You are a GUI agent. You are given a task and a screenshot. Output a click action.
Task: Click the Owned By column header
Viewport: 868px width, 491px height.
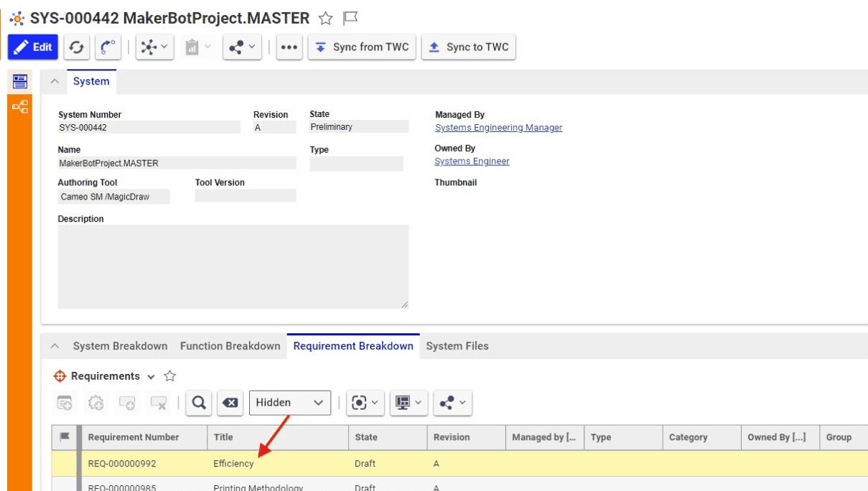[780, 437]
